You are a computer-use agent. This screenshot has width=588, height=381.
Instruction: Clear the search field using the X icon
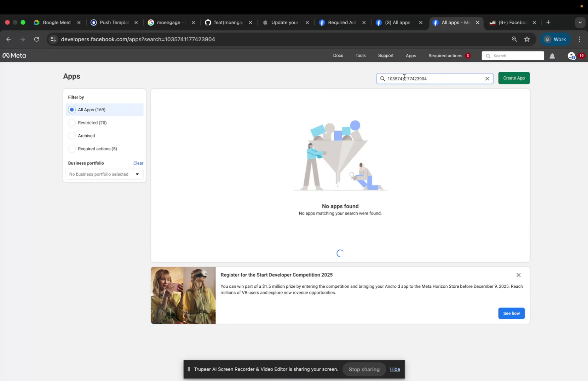[x=487, y=78]
